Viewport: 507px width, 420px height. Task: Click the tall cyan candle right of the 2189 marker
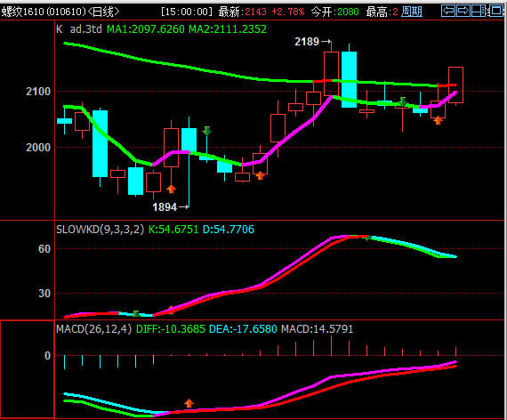coord(349,79)
